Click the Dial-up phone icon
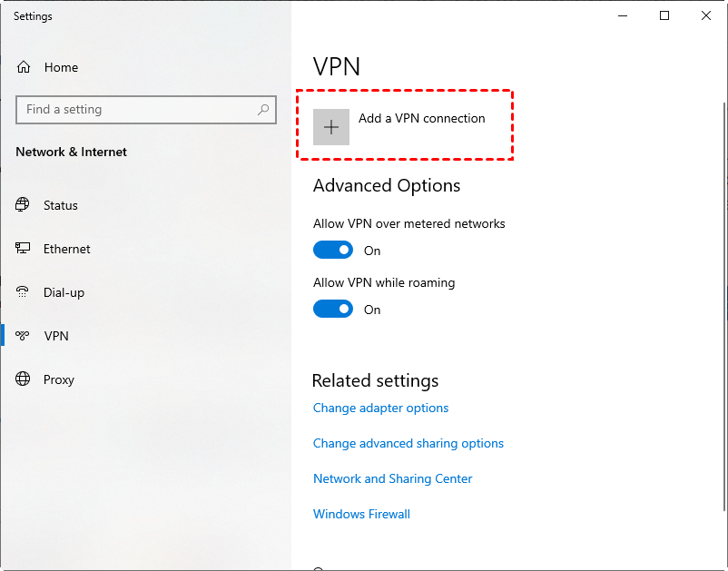Viewport: 728px width, 571px height. coord(23,292)
